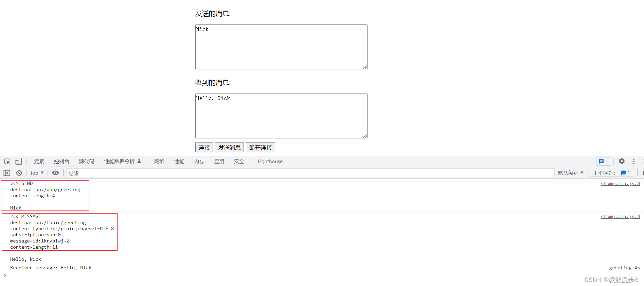Toggle the device toolbar icon

(19, 162)
